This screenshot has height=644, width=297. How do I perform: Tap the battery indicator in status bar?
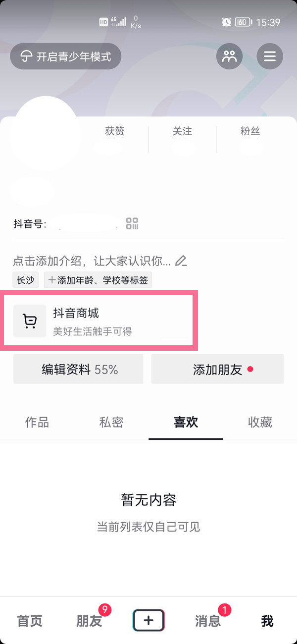(243, 22)
